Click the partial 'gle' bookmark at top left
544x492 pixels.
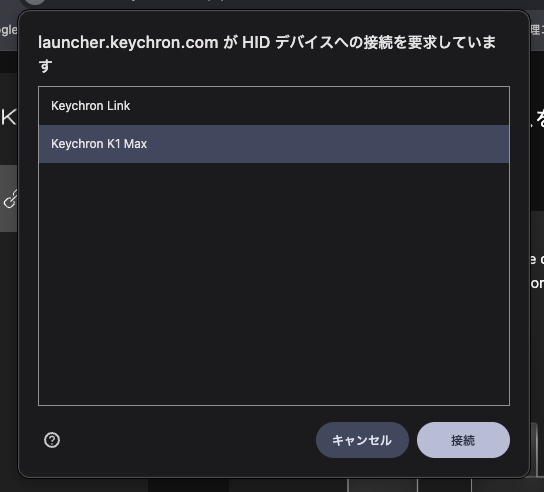coord(8,31)
